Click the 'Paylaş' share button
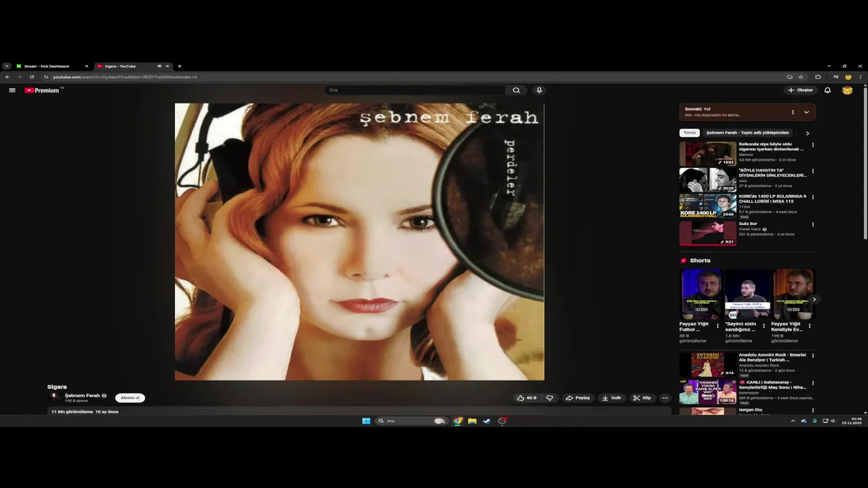 pos(578,398)
